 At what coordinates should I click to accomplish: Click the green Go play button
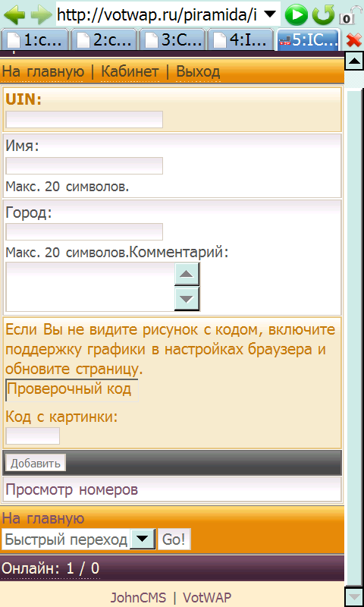(x=297, y=15)
